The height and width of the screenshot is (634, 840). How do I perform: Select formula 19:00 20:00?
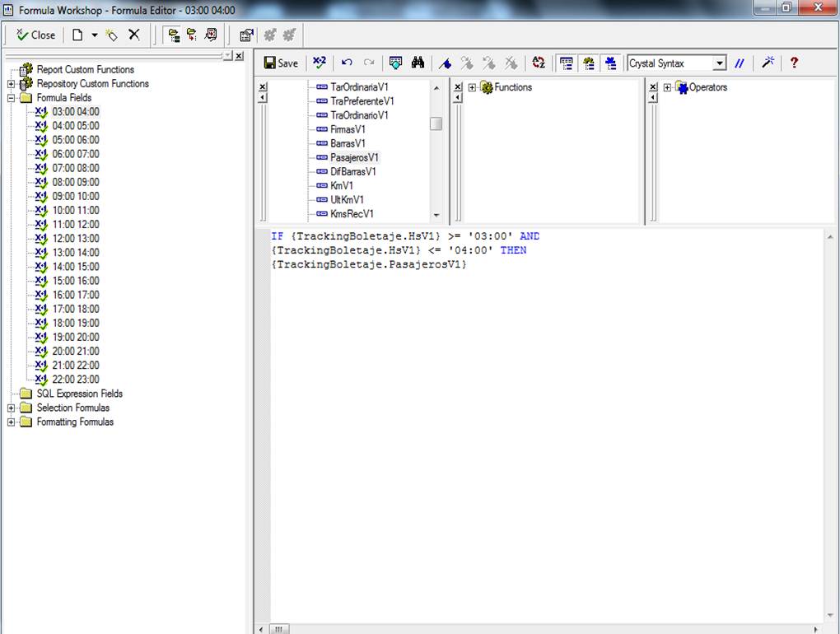tap(76, 338)
